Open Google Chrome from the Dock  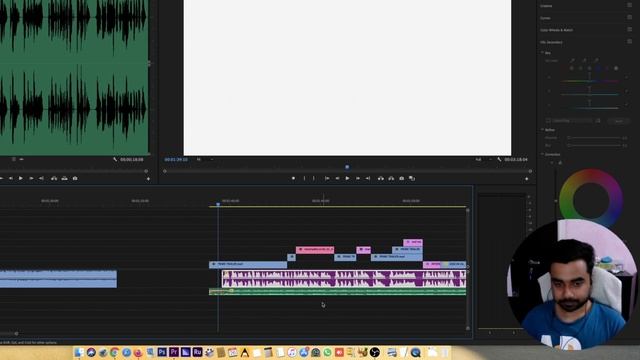[115, 352]
